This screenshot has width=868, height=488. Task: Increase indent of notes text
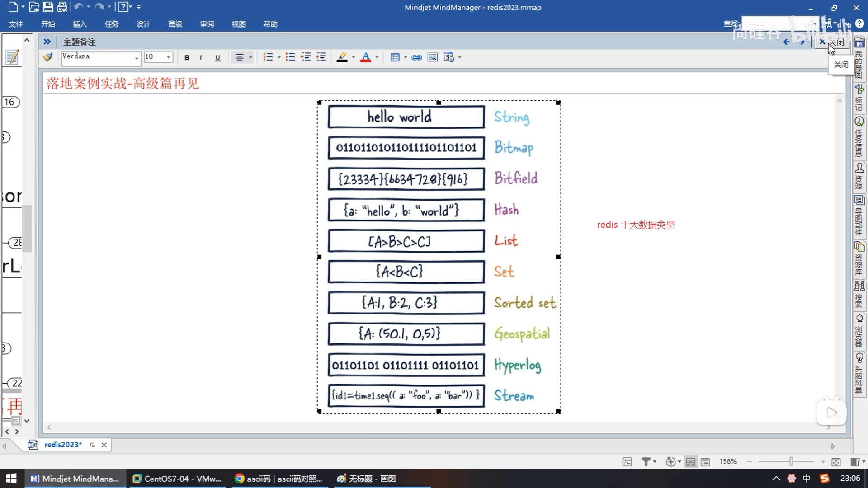point(321,57)
